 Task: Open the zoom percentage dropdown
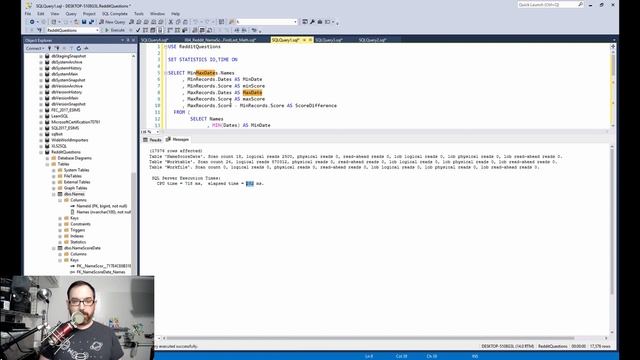click(158, 132)
